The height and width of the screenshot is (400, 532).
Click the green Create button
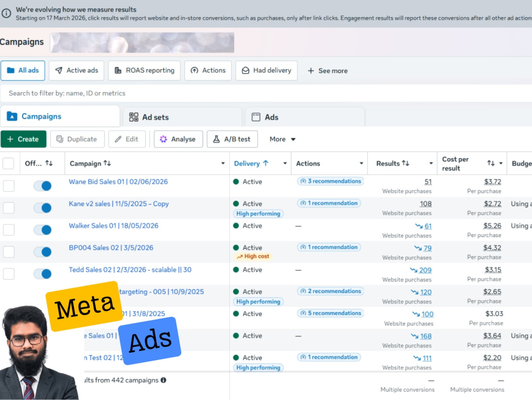point(23,139)
